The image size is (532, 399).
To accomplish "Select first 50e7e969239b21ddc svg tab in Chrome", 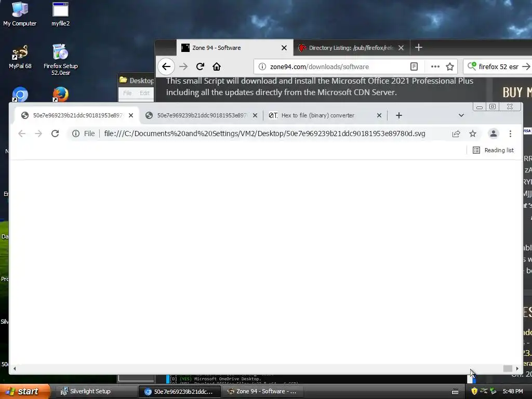I will pyautogui.click(x=77, y=115).
